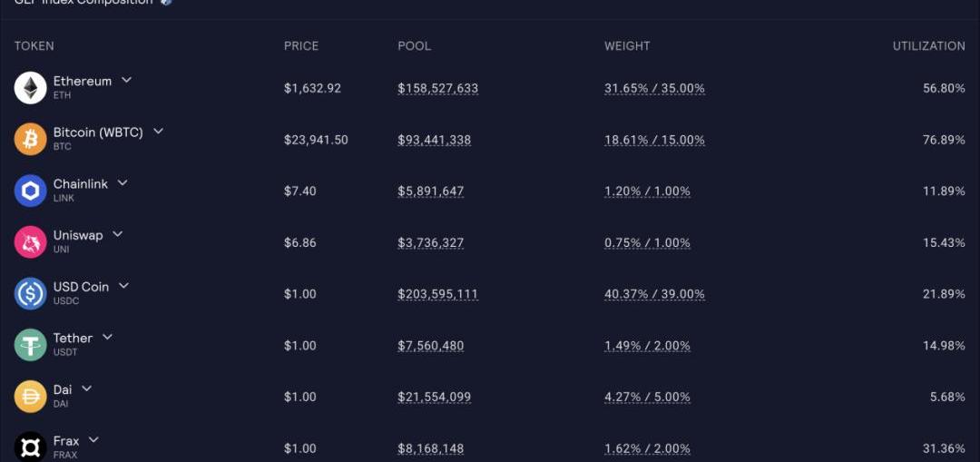The height and width of the screenshot is (462, 980).
Task: Click the info icon beside Index Composition title
Action: click(x=166, y=2)
